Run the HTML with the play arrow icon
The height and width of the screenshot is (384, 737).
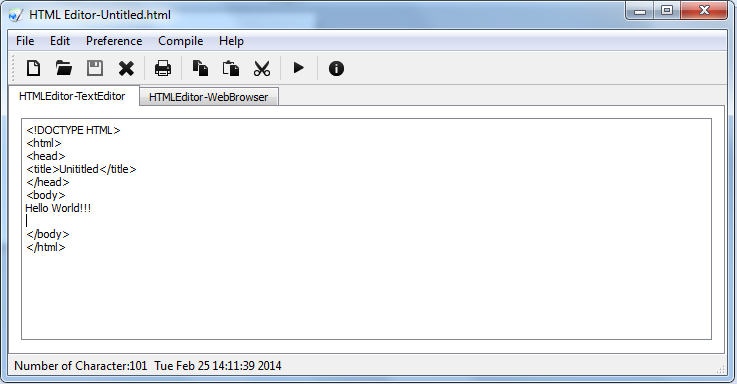click(x=298, y=68)
